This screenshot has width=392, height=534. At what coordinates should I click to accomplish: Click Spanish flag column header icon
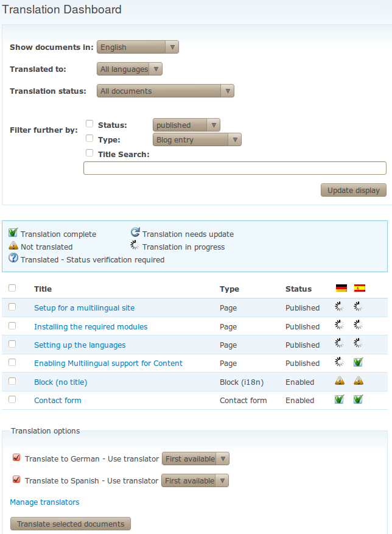tap(360, 288)
